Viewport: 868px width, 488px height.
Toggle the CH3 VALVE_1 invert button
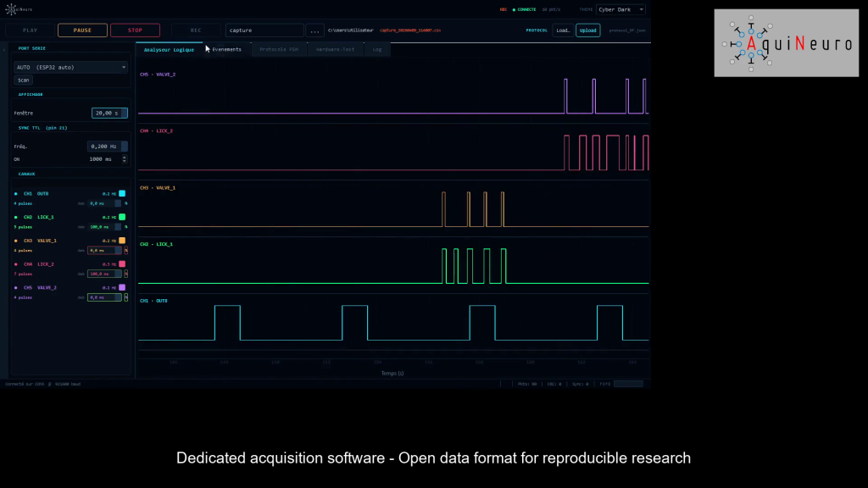point(125,250)
